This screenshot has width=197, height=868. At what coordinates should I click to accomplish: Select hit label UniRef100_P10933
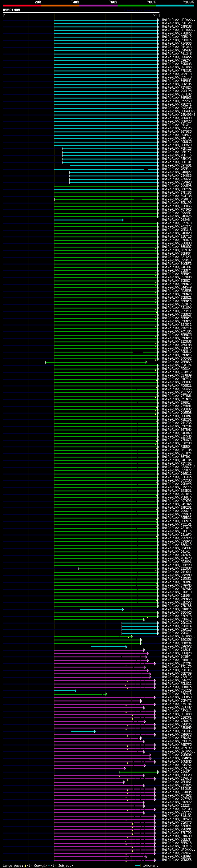tap(177, 43)
